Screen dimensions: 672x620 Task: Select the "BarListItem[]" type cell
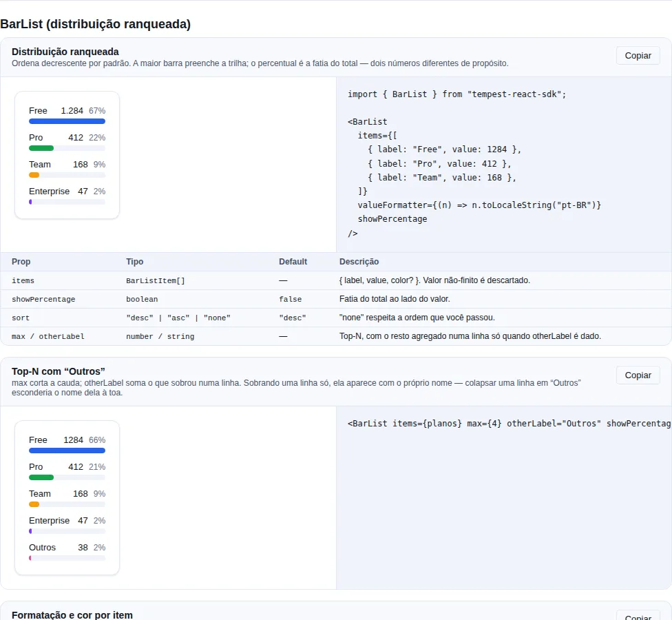156,281
